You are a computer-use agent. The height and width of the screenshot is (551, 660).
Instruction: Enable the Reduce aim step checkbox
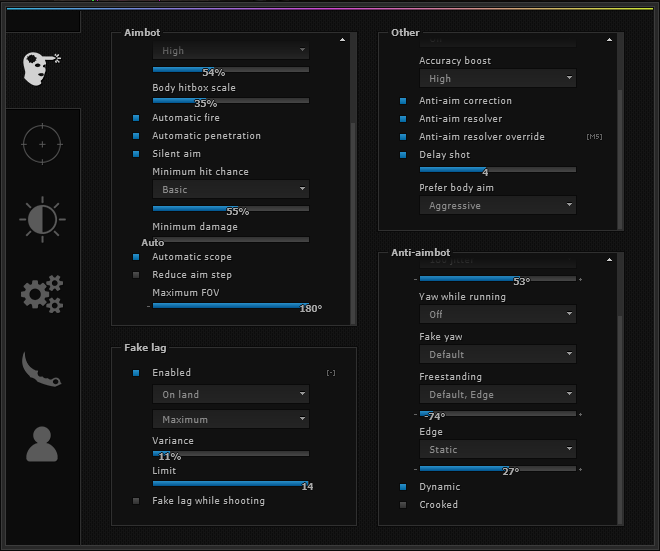pyautogui.click(x=136, y=275)
